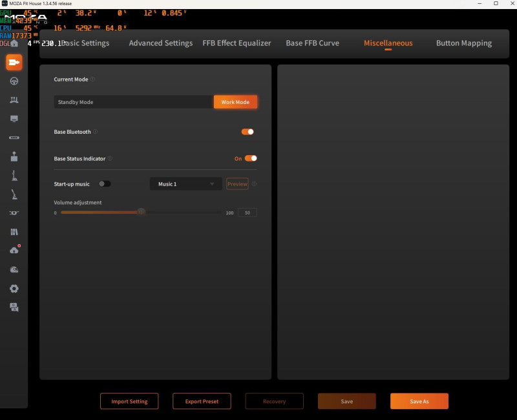Image resolution: width=517 pixels, height=420 pixels.
Task: Open the FFB Effect Equalizer tab
Action: [x=237, y=43]
